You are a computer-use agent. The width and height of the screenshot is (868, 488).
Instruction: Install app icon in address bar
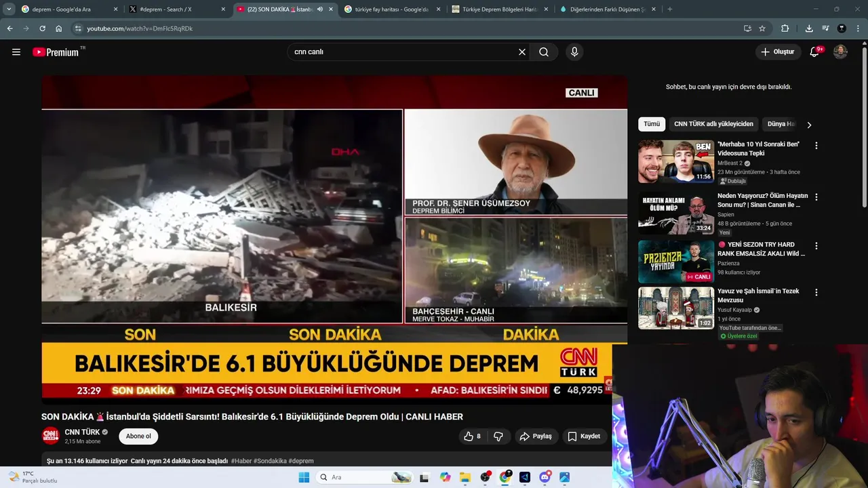coord(747,28)
